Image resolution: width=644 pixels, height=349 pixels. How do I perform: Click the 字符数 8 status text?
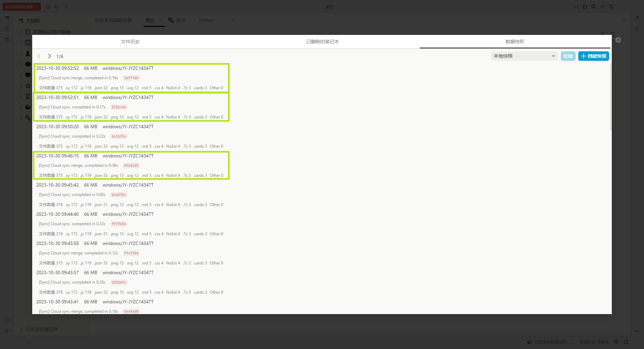click(x=587, y=342)
